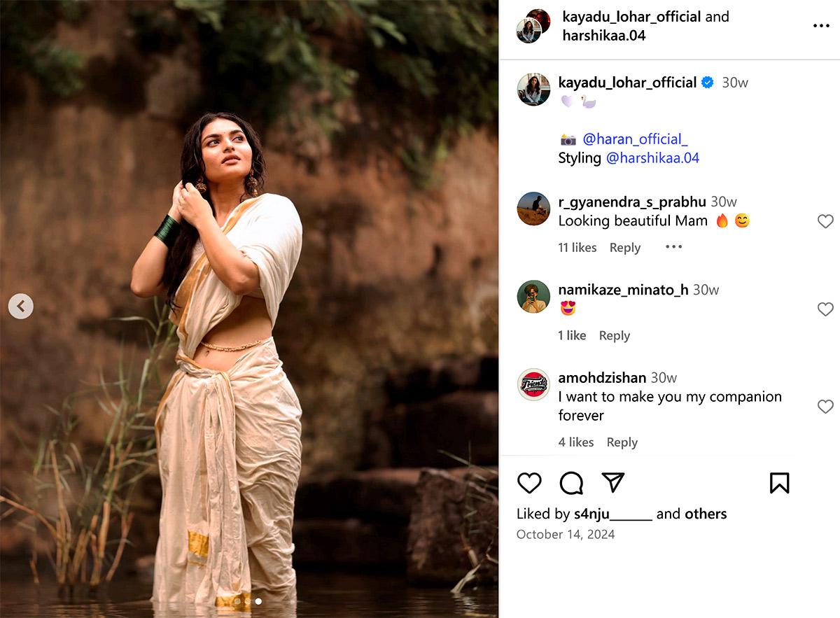Screen dimensions: 840x618
Task: Open namikaze_minato_h's profile avatar
Action: click(533, 297)
